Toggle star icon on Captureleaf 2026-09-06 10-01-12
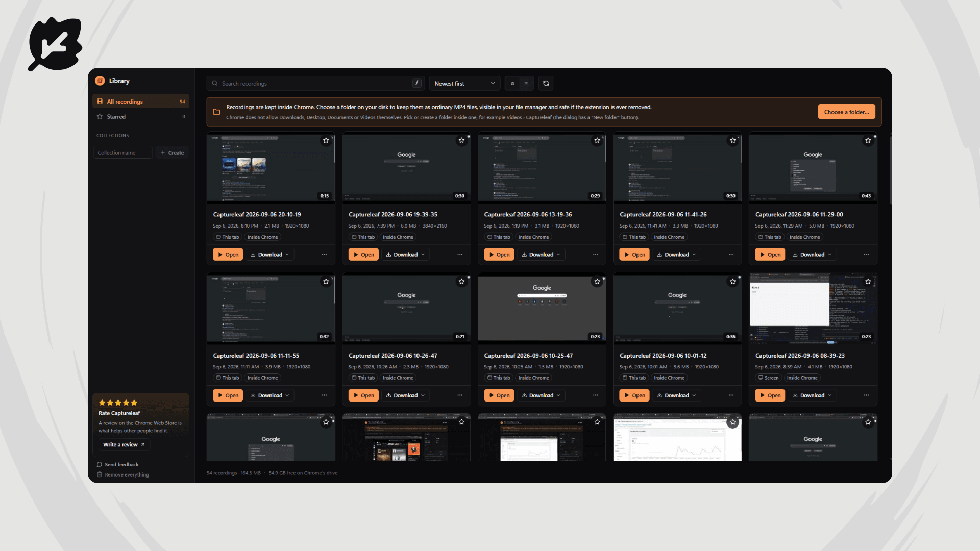Viewport: 980px width, 551px height. pyautogui.click(x=733, y=282)
